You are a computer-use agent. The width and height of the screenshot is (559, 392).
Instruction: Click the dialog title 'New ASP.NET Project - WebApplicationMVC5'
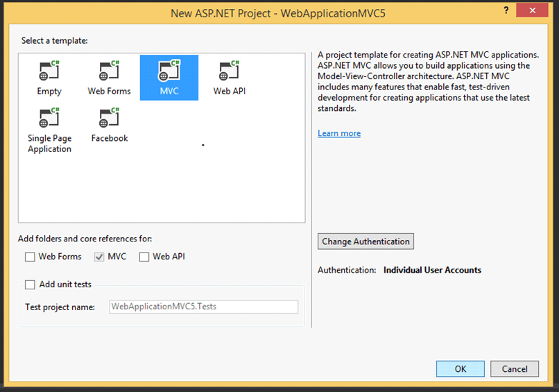point(278,13)
